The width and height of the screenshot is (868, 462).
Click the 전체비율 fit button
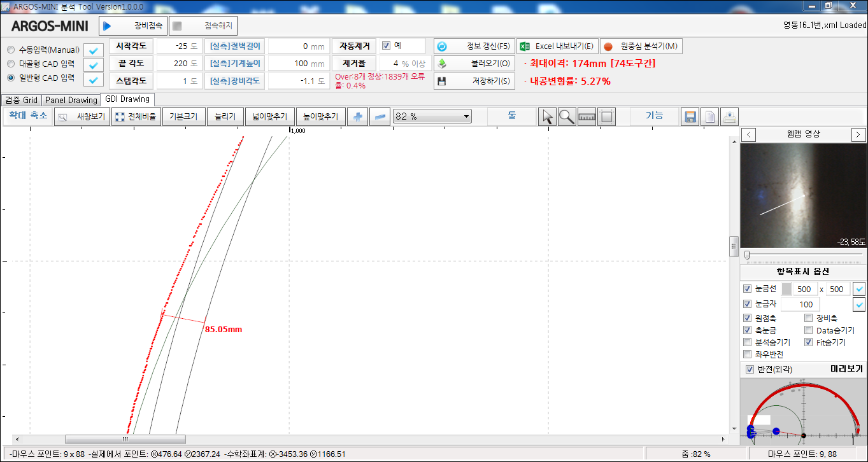click(136, 116)
